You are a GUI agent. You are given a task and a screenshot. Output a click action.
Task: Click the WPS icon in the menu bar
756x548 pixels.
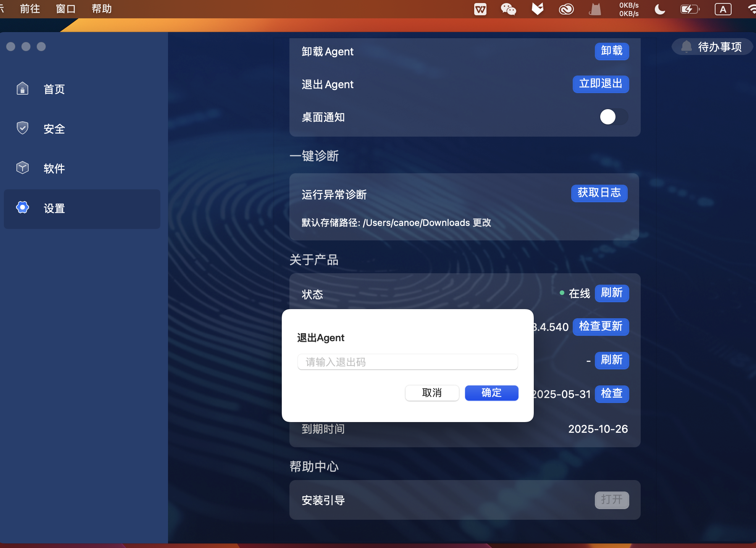[480, 9]
